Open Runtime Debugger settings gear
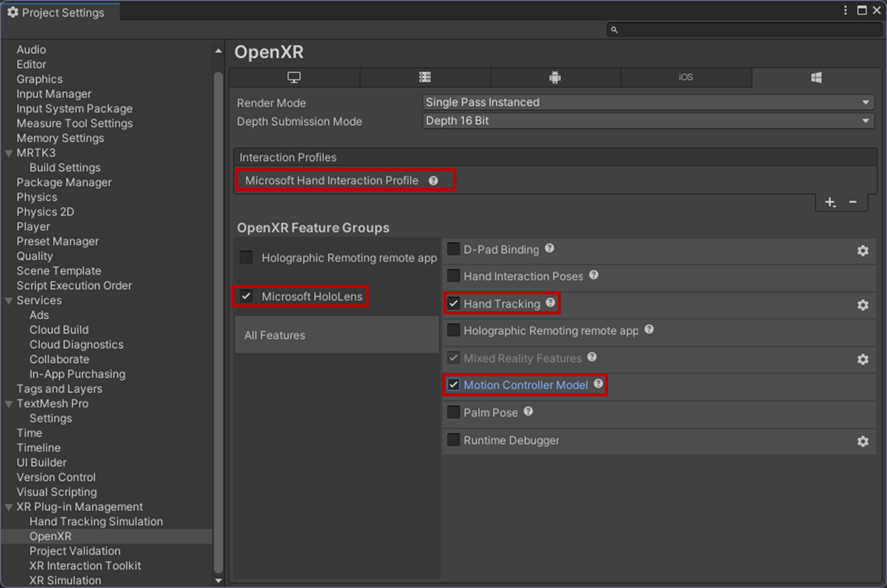The image size is (887, 588). [x=863, y=441]
